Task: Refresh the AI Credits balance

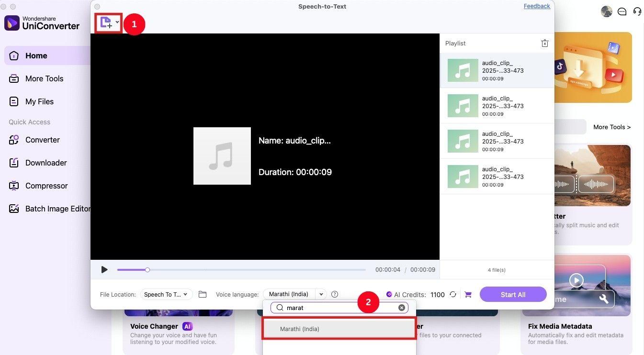Action: 452,295
